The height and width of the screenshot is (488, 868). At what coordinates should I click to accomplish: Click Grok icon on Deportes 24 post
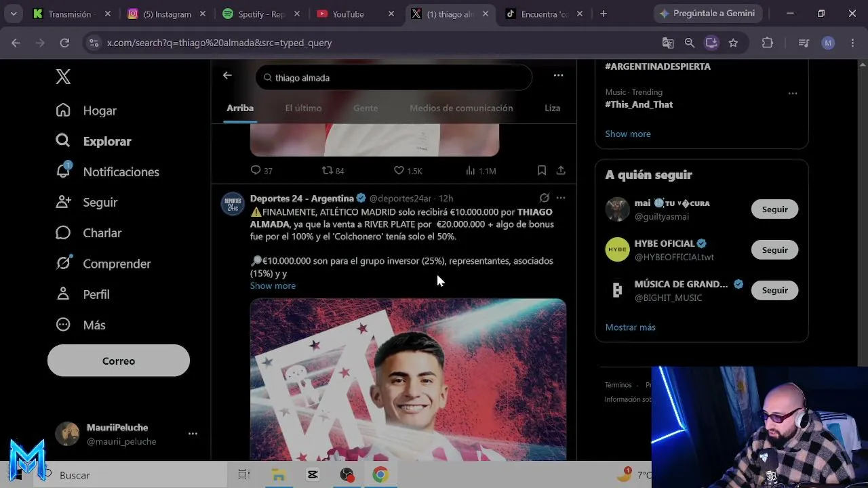pyautogui.click(x=544, y=198)
